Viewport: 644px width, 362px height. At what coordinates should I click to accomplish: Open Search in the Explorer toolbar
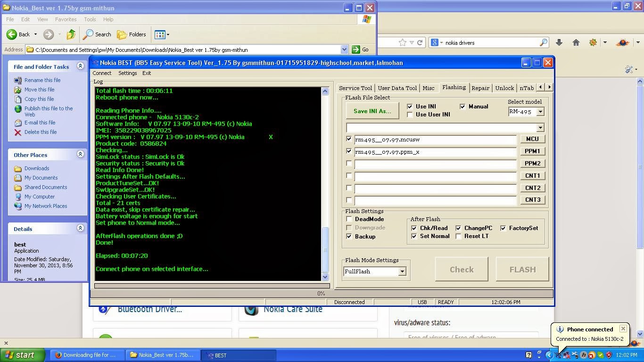click(x=97, y=34)
